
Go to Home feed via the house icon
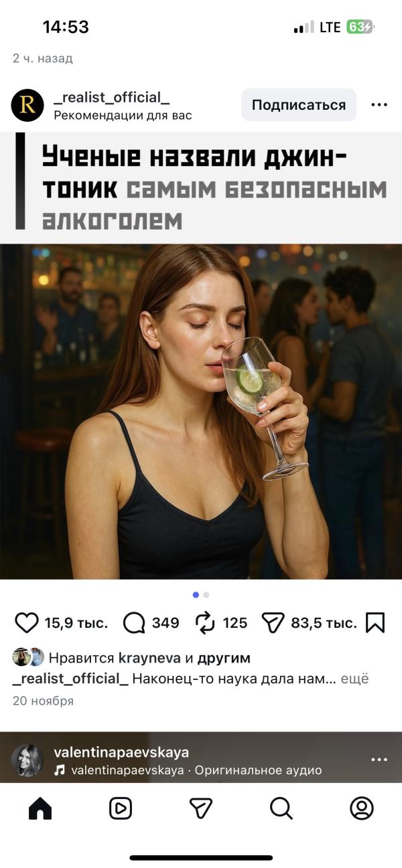pyautogui.click(x=40, y=809)
